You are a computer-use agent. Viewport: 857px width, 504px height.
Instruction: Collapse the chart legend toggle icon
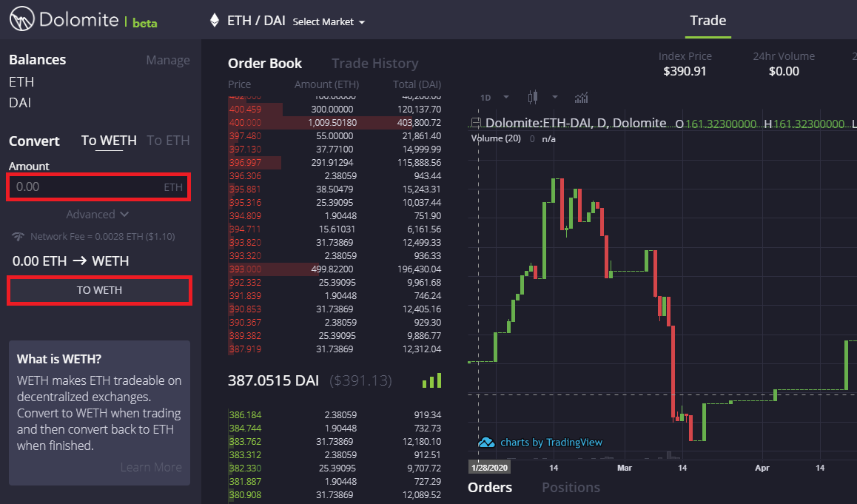click(x=476, y=123)
